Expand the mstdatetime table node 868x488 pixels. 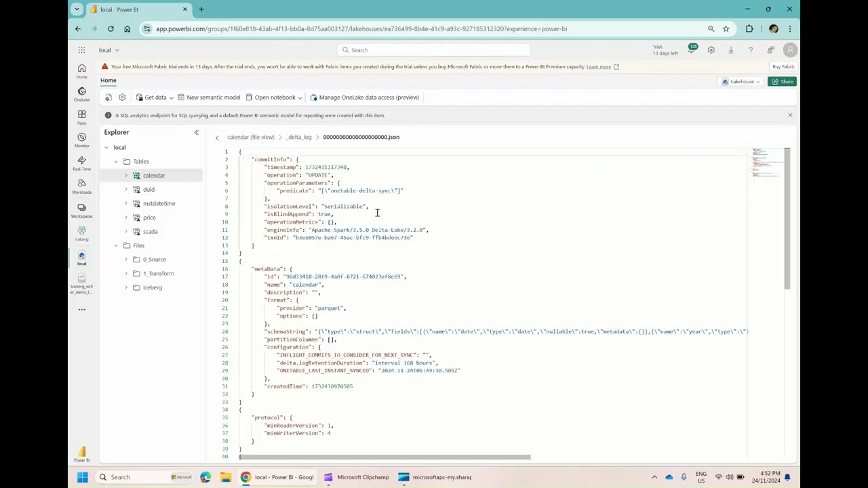[x=125, y=203]
